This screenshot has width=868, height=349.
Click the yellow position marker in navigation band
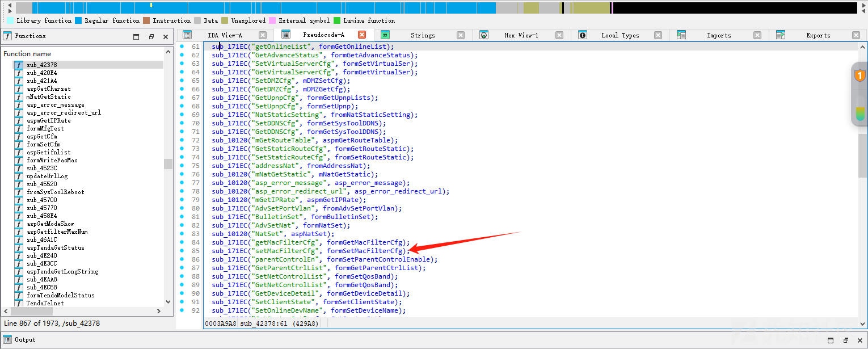pos(151,5)
